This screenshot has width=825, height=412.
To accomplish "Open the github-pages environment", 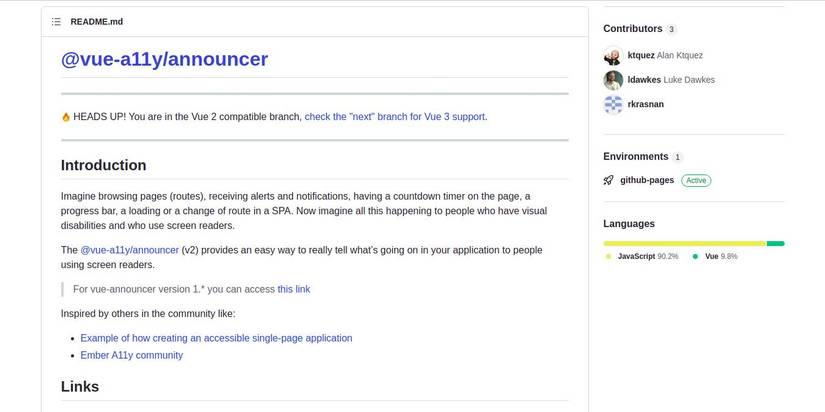I will [646, 181].
